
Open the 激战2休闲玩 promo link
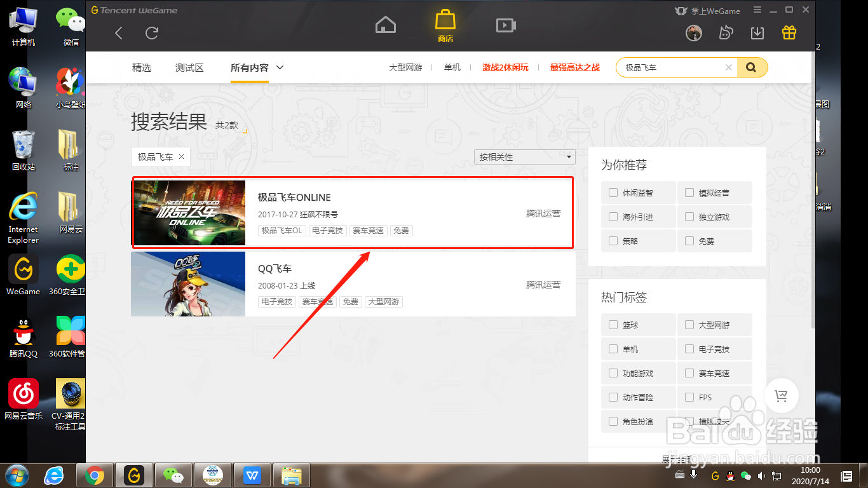(505, 67)
